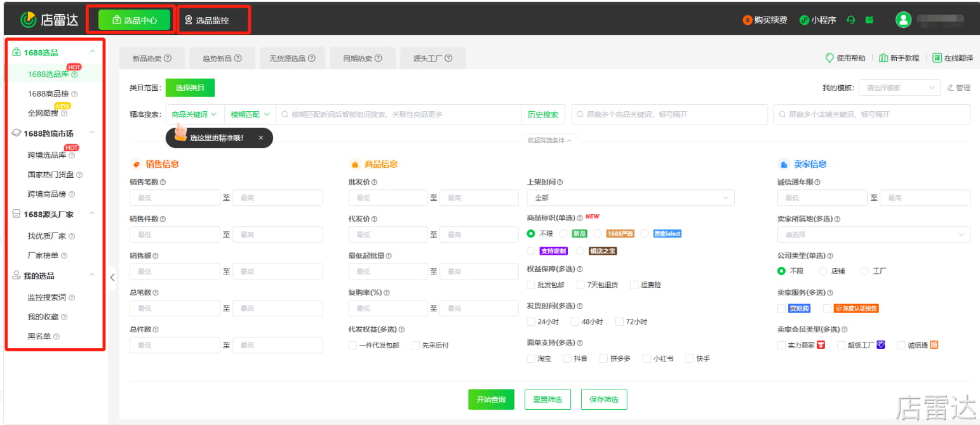Select the 新品 product label radio button
The image size is (980, 425).
coord(564,233)
